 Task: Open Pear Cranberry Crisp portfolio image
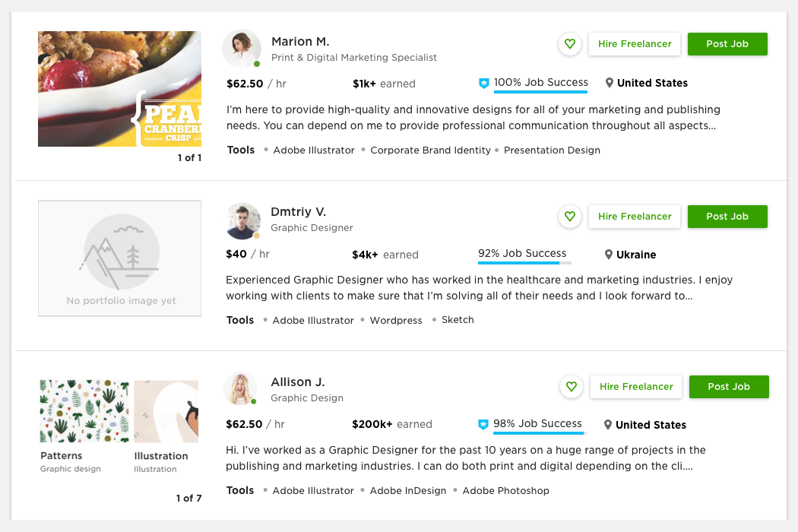tap(120, 89)
